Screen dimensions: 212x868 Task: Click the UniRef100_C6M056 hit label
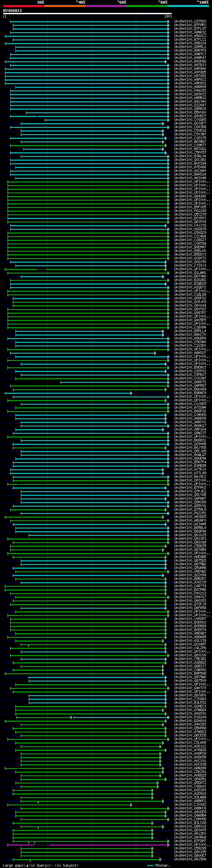[x=190, y=819]
